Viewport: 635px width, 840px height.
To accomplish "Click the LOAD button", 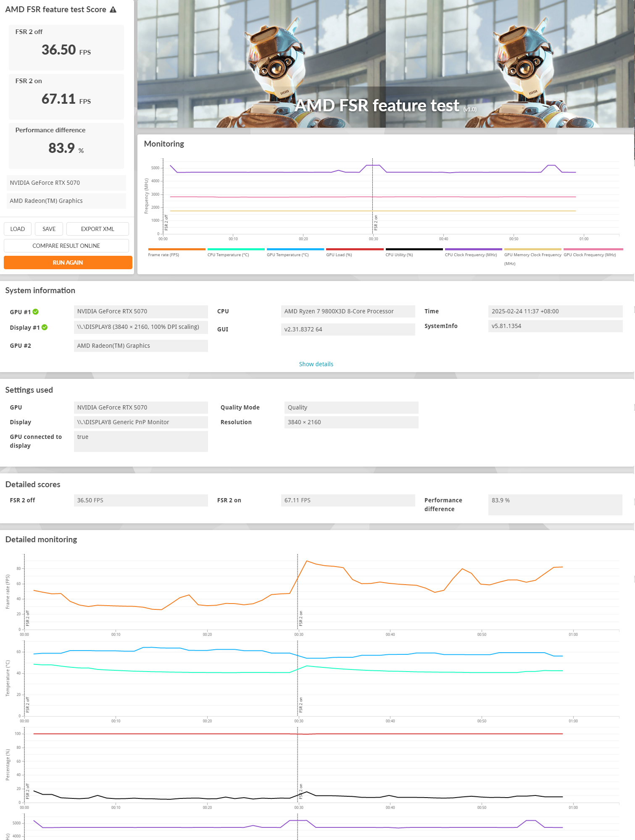I will [18, 229].
